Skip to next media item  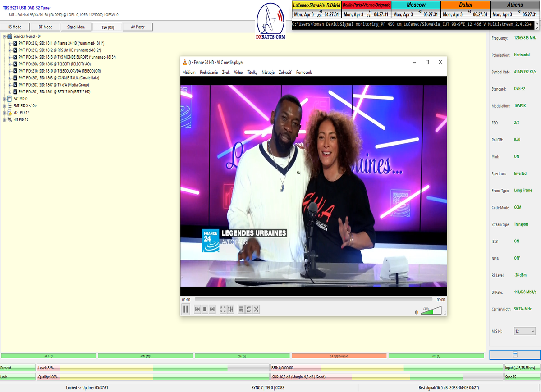pos(211,309)
